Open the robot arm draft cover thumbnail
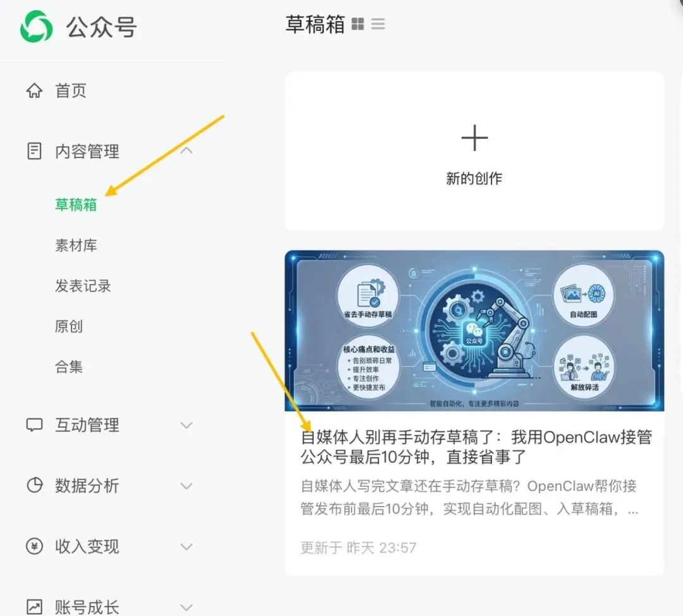This screenshot has height=616, width=683. coord(474,331)
